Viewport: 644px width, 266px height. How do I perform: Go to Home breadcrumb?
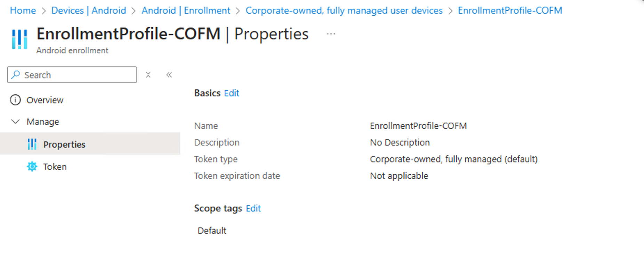point(23,10)
